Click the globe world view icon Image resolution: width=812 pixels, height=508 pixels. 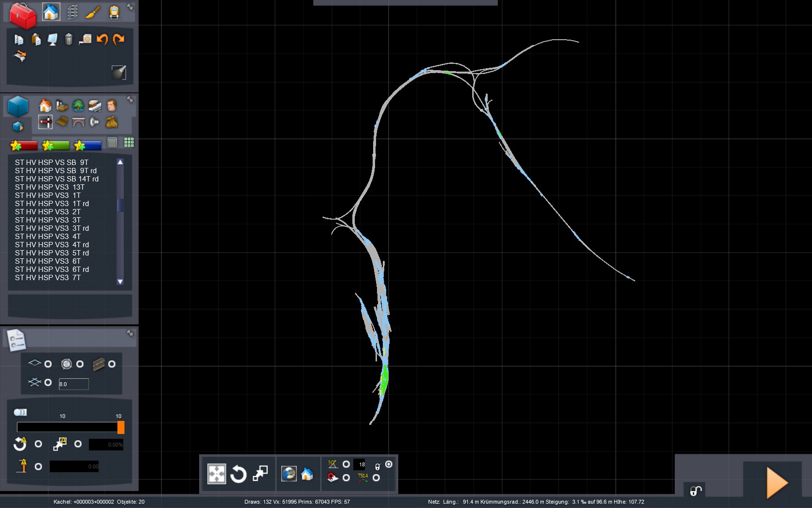click(289, 474)
